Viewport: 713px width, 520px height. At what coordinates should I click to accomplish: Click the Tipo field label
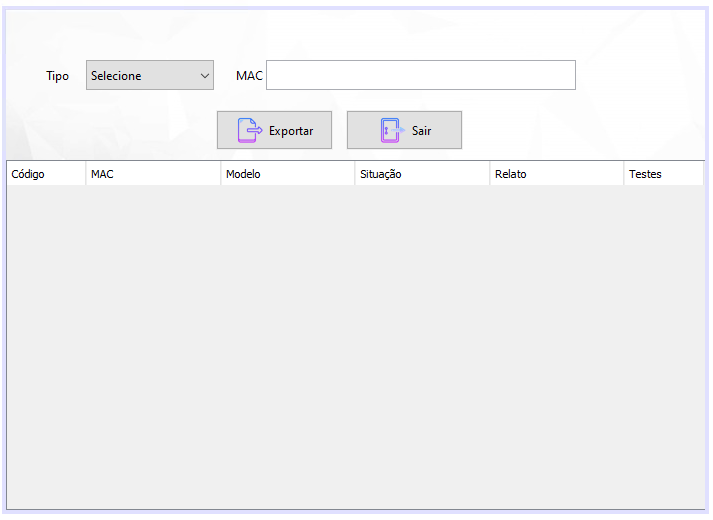coord(57,76)
